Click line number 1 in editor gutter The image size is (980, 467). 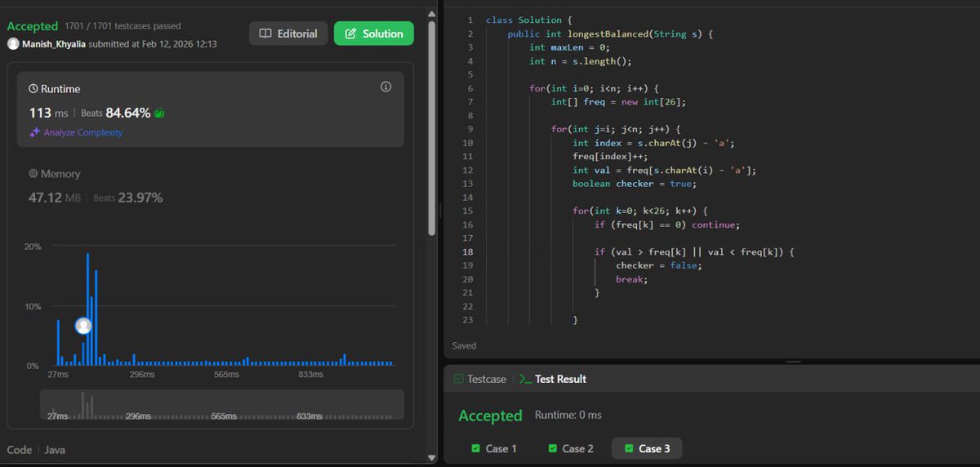coord(470,20)
